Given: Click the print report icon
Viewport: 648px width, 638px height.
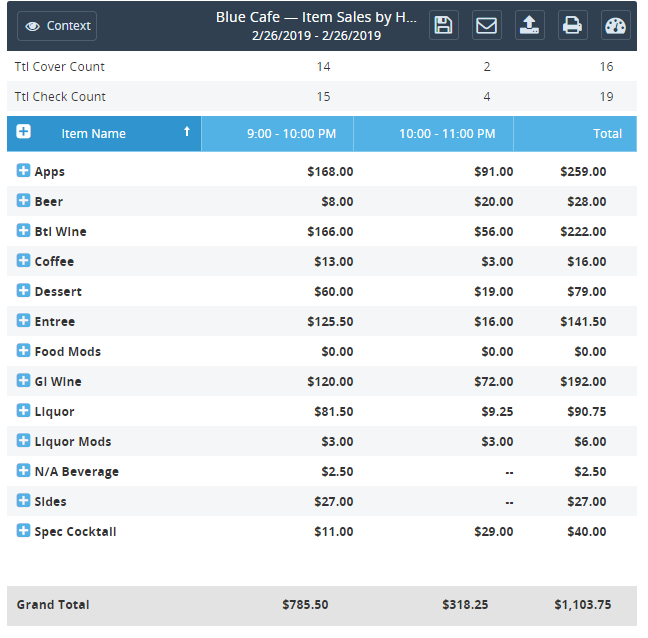Looking at the screenshot, I should (x=573, y=26).
